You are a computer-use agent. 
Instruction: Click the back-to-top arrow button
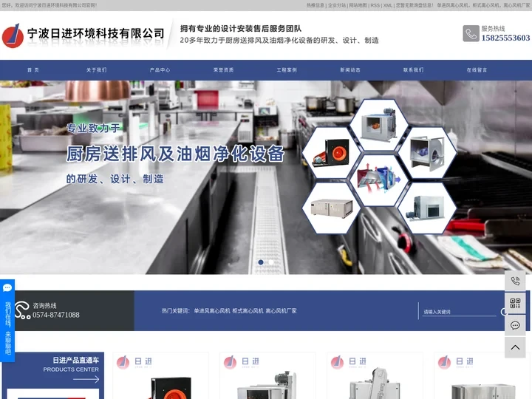(515, 347)
